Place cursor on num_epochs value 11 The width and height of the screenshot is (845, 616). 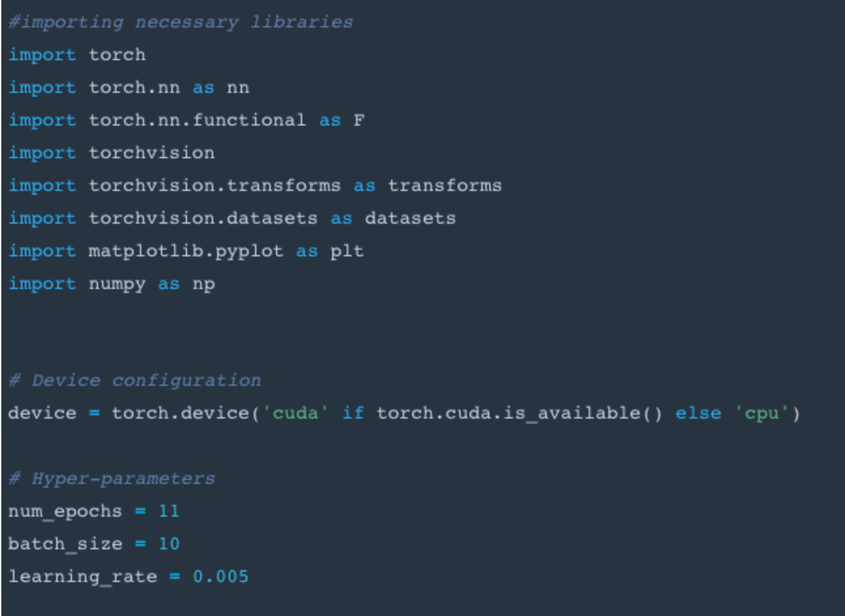coord(169,511)
